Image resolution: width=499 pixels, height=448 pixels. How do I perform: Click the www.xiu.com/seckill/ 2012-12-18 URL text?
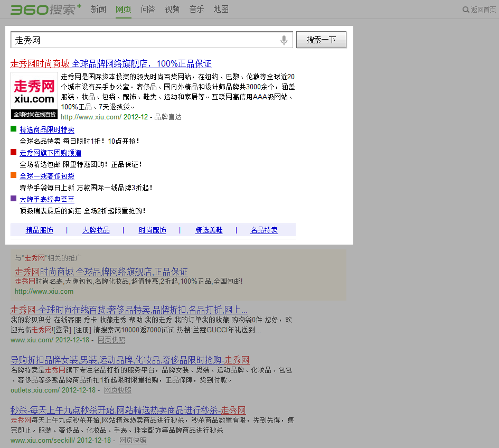pyautogui.click(x=61, y=440)
